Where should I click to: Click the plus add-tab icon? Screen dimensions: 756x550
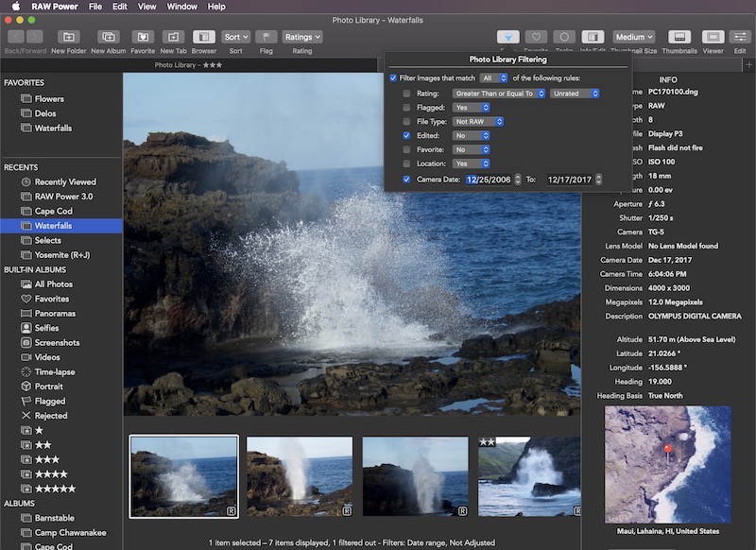tap(748, 64)
